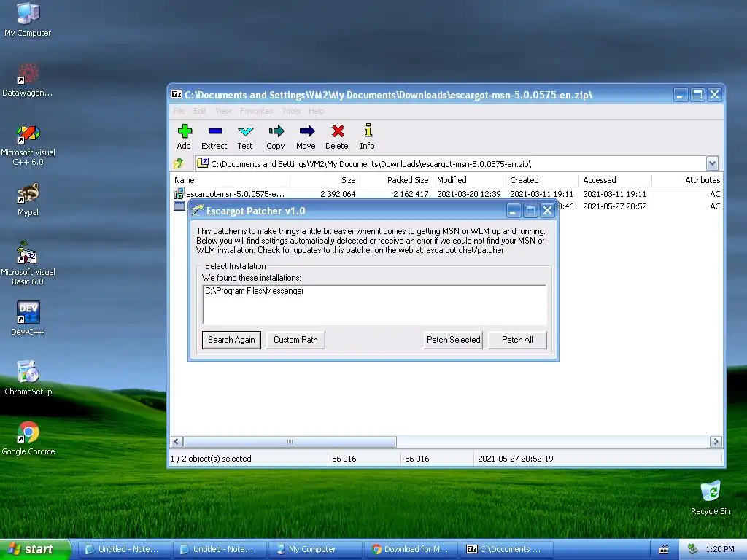Expand the address bar path dropdown
This screenshot has width=747, height=560.
(712, 164)
